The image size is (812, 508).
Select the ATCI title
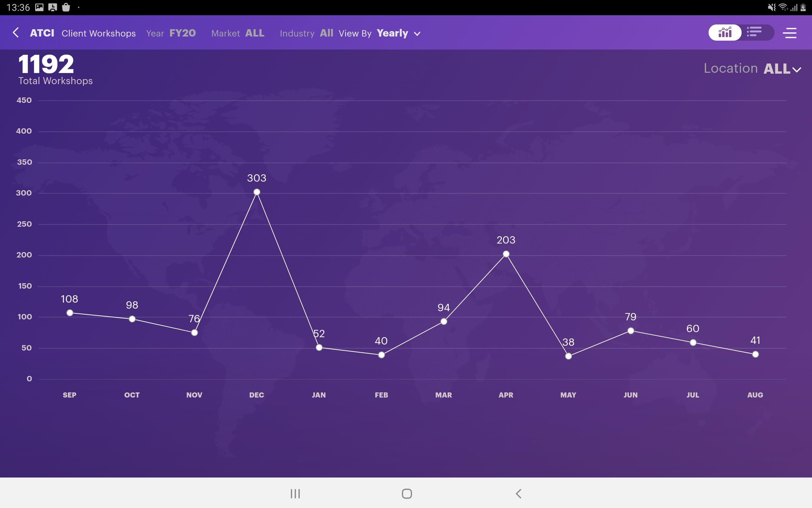pyautogui.click(x=42, y=33)
